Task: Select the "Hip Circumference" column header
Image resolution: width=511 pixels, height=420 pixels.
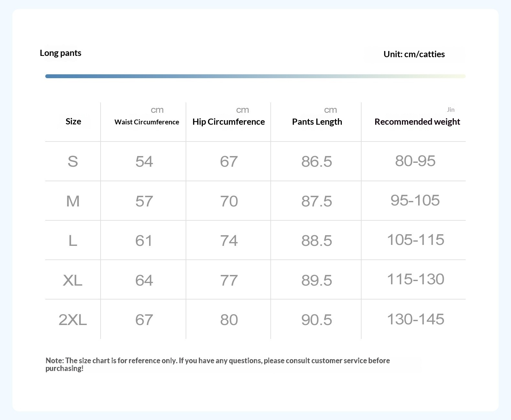Action: 229,122
